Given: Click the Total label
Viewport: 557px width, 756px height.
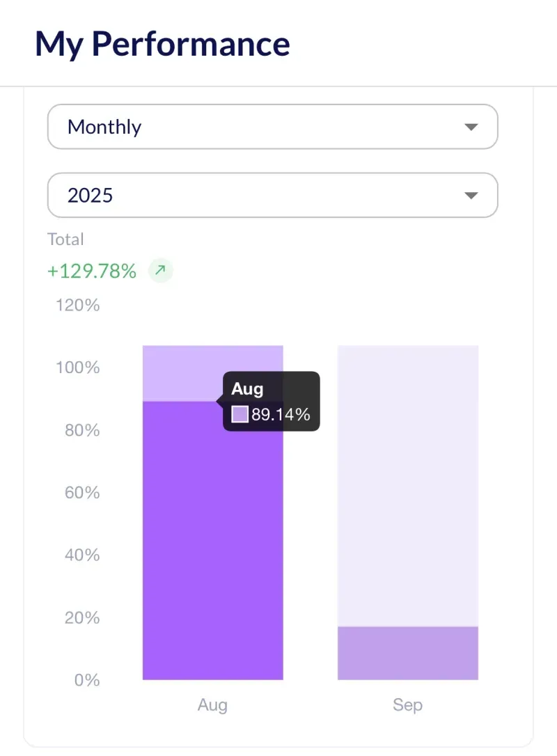Looking at the screenshot, I should tap(65, 239).
